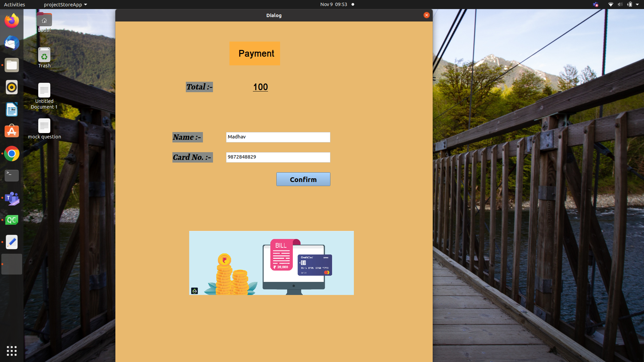Focus the Card No. input field
Screen dimensions: 644x362
click(278, 157)
